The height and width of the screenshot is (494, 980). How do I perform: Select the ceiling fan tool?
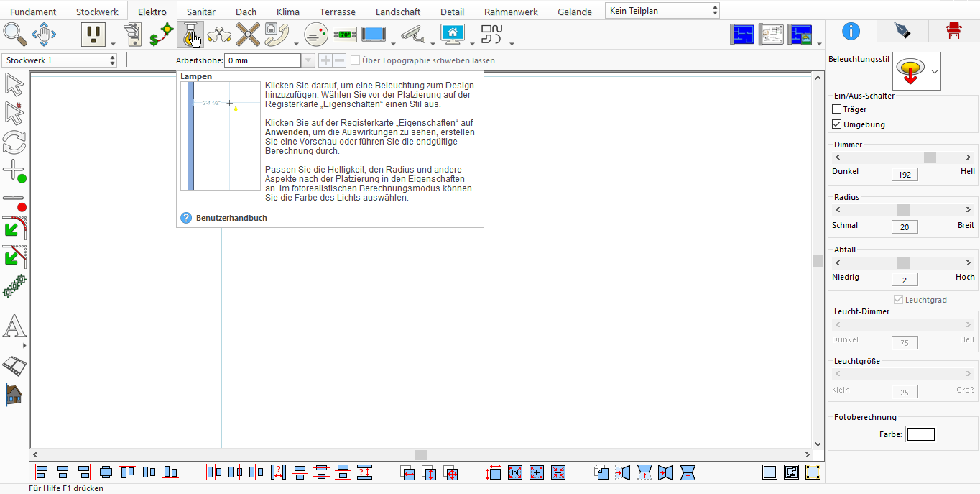coord(248,34)
